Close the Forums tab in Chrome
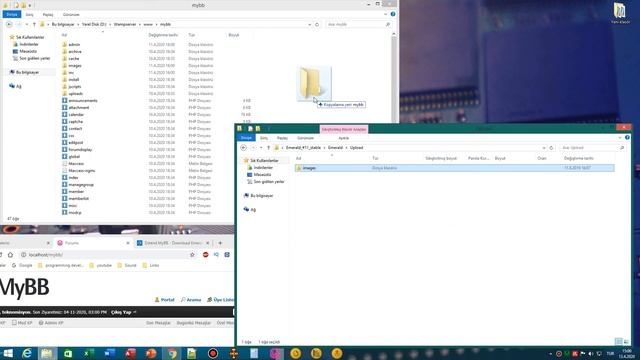The height and width of the screenshot is (360, 640). 128,243
